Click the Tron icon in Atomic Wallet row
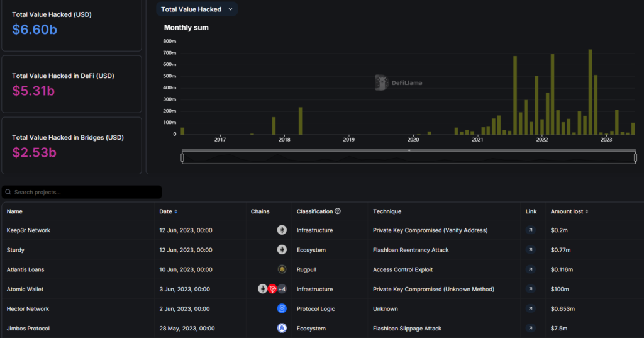This screenshot has width=644, height=338. click(272, 289)
